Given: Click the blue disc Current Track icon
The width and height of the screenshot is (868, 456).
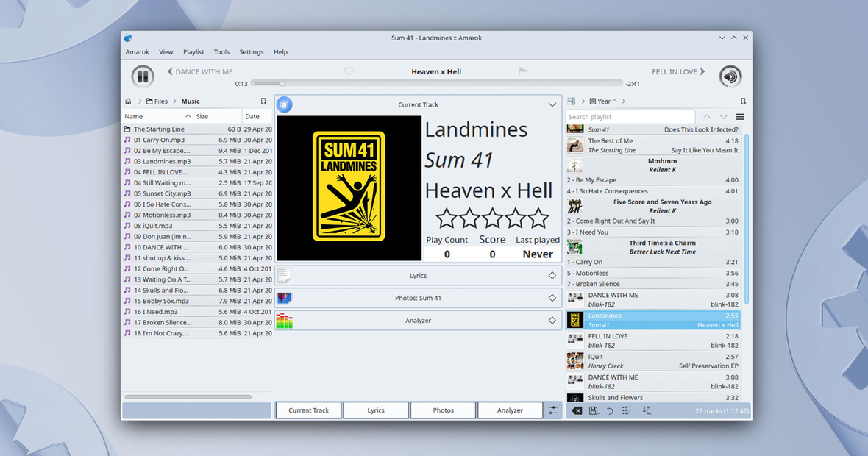Looking at the screenshot, I should 285,104.
